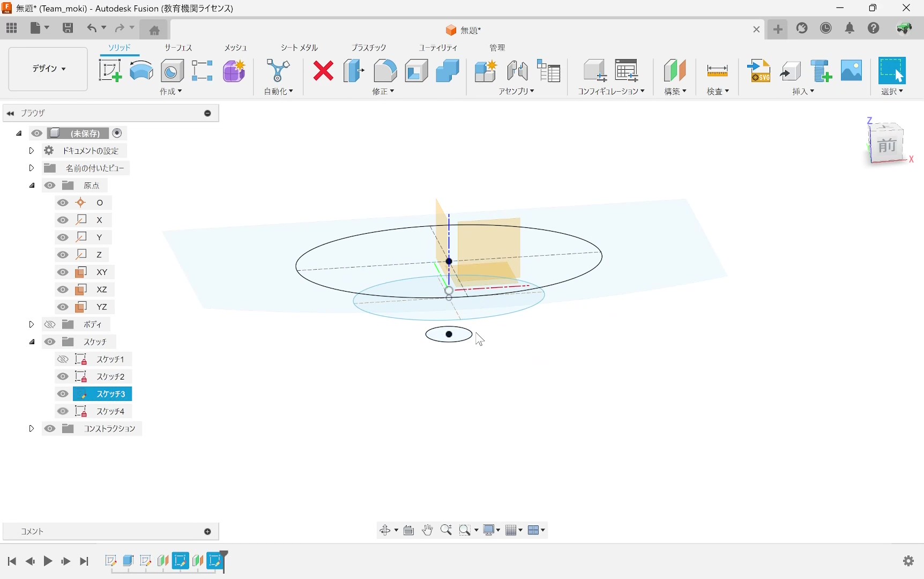Viewport: 924px width, 579px height.
Task: Open the コンフィギュレーション menu
Action: (x=612, y=92)
